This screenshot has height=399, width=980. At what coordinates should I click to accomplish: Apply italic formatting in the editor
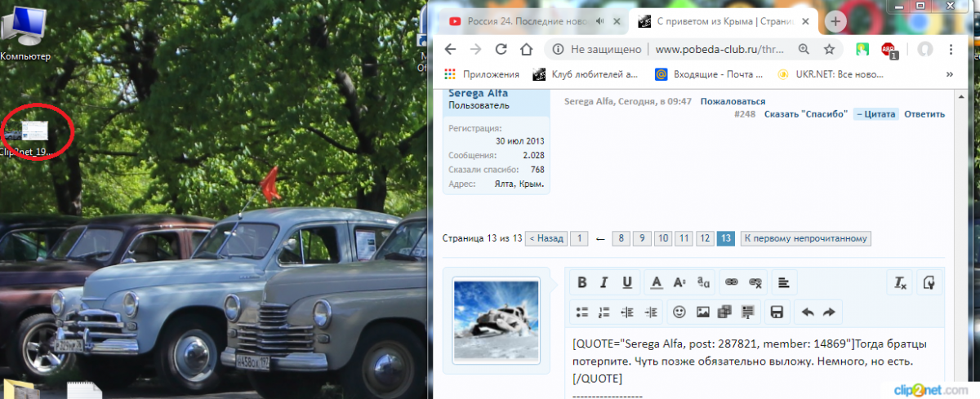tap(604, 282)
